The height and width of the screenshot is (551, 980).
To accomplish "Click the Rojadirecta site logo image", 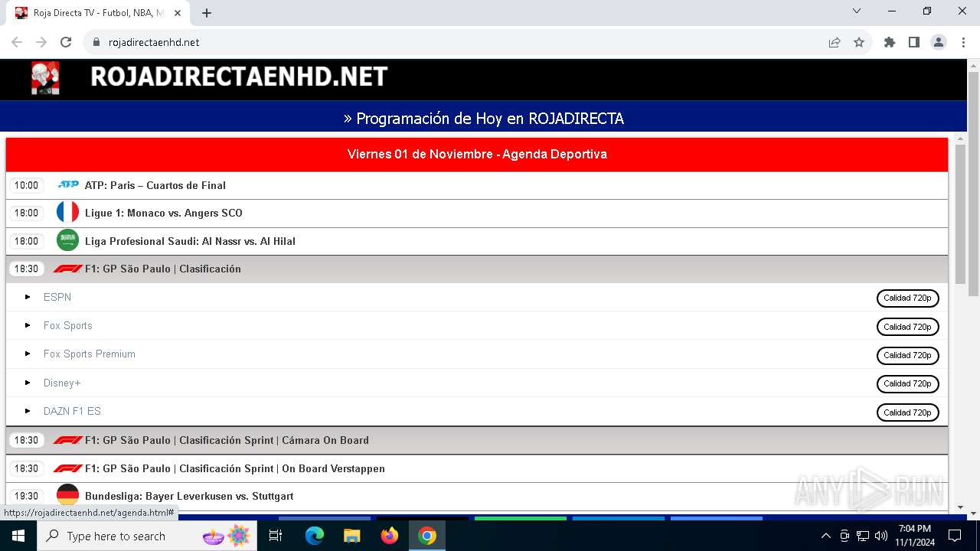I will tap(45, 78).
